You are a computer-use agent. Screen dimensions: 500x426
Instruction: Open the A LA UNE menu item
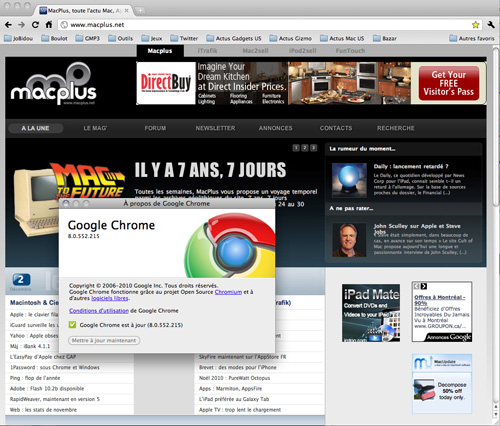[x=35, y=128]
